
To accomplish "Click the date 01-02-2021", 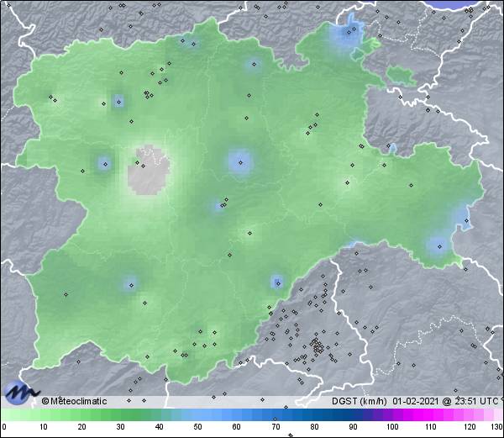I will point(415,401).
